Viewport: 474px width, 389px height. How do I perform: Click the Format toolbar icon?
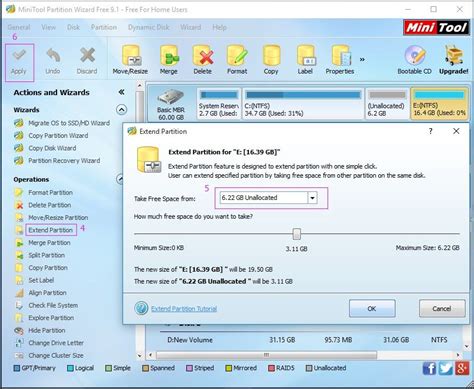pyautogui.click(x=237, y=55)
